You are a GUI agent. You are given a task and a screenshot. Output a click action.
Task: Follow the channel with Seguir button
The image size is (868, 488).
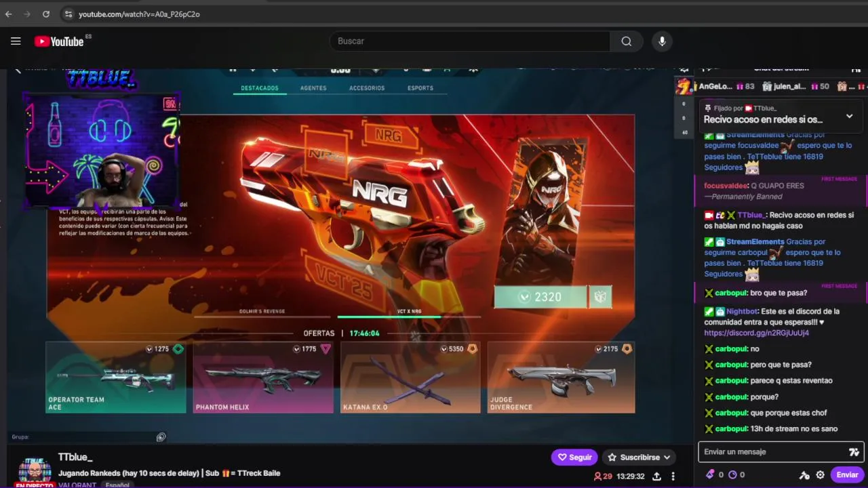(x=574, y=457)
